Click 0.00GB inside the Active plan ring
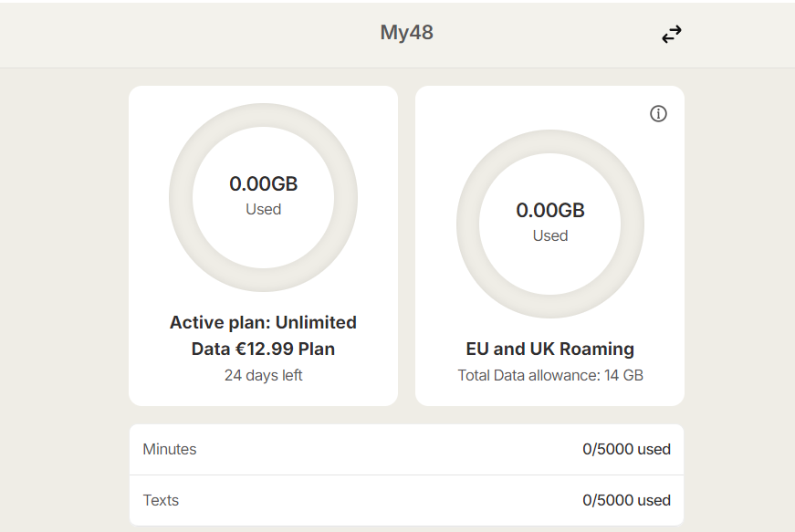Screen dimensions: 795x532 [263, 183]
